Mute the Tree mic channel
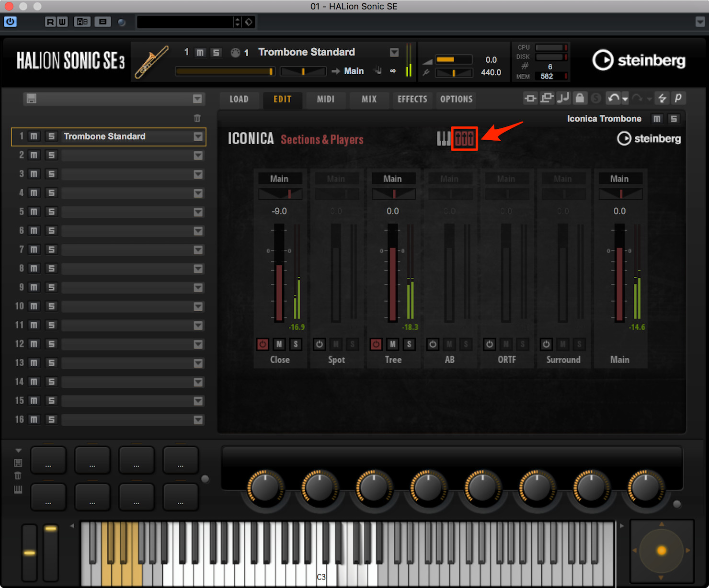 [x=392, y=344]
